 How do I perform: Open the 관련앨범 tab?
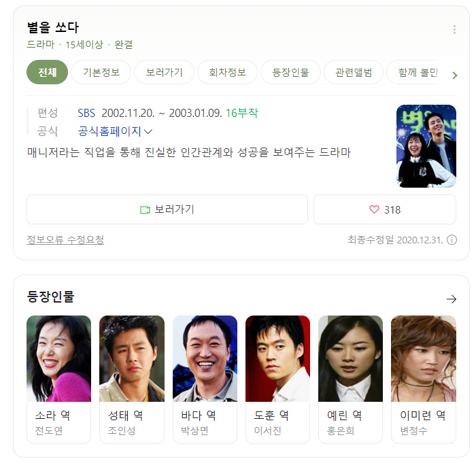(354, 72)
